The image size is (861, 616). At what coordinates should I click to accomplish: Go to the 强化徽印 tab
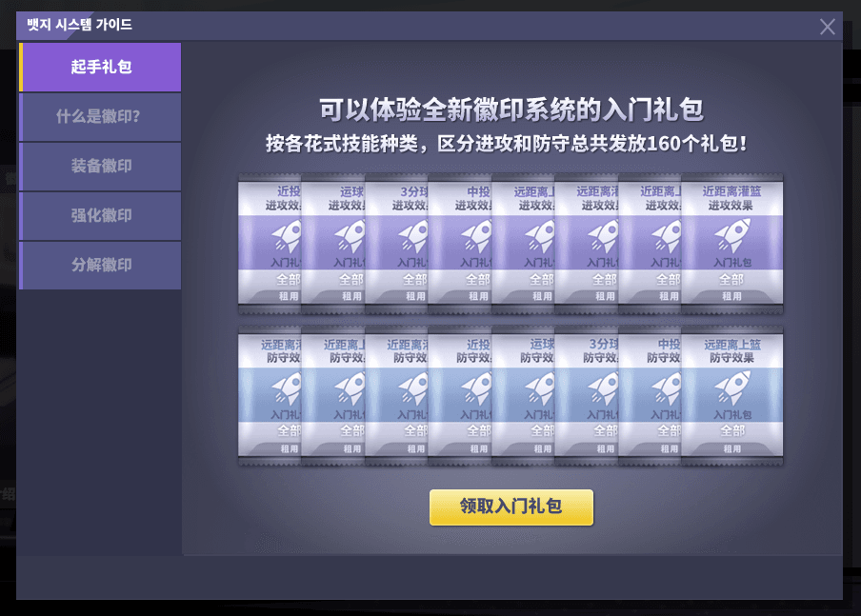pos(100,216)
